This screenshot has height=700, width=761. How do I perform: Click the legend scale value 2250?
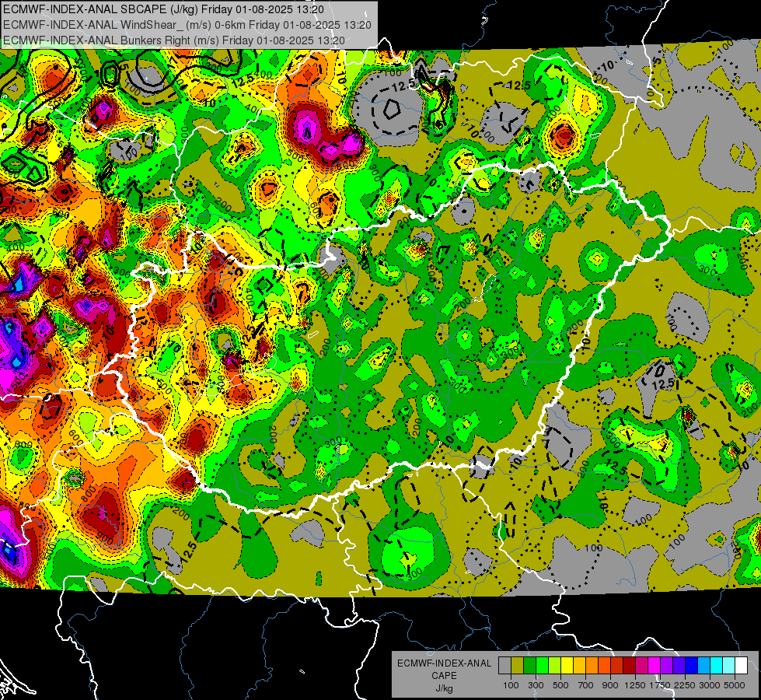[x=685, y=685]
